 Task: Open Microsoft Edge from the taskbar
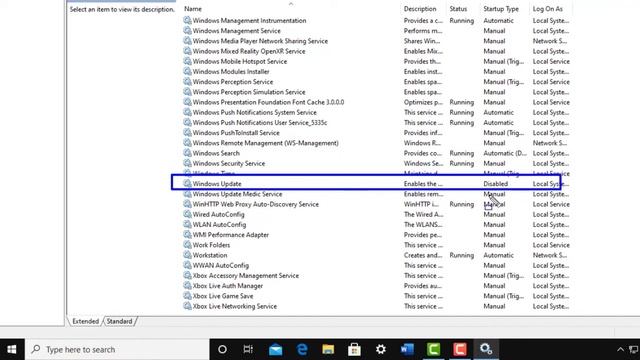click(302, 349)
